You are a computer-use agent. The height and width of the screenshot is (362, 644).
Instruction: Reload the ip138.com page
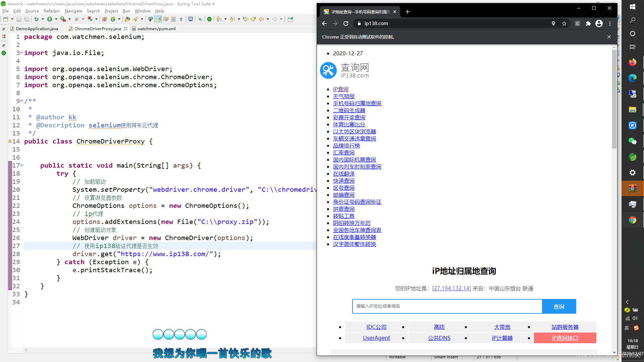[346, 23]
